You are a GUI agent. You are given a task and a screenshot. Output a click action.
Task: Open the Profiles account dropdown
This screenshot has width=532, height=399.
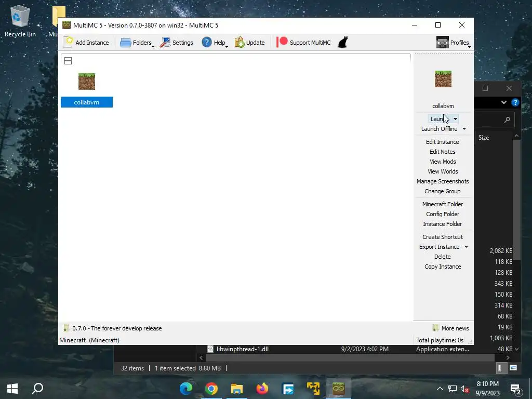pos(453,43)
